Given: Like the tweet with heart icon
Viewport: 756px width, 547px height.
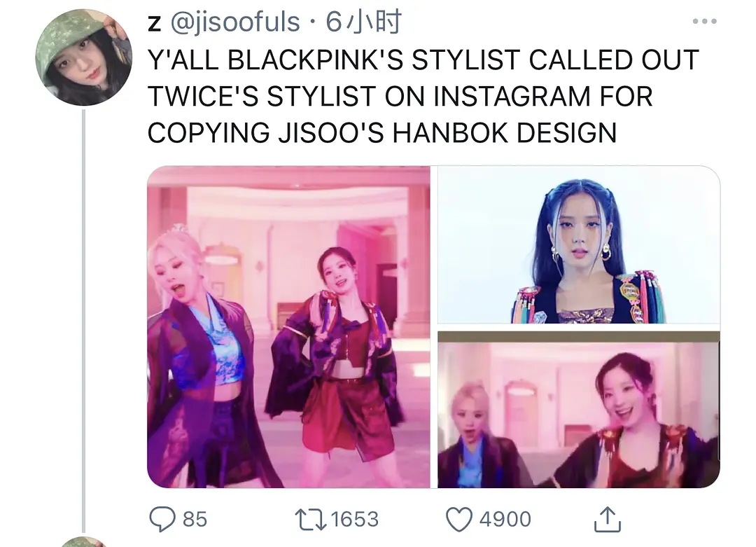Looking at the screenshot, I should 458,520.
